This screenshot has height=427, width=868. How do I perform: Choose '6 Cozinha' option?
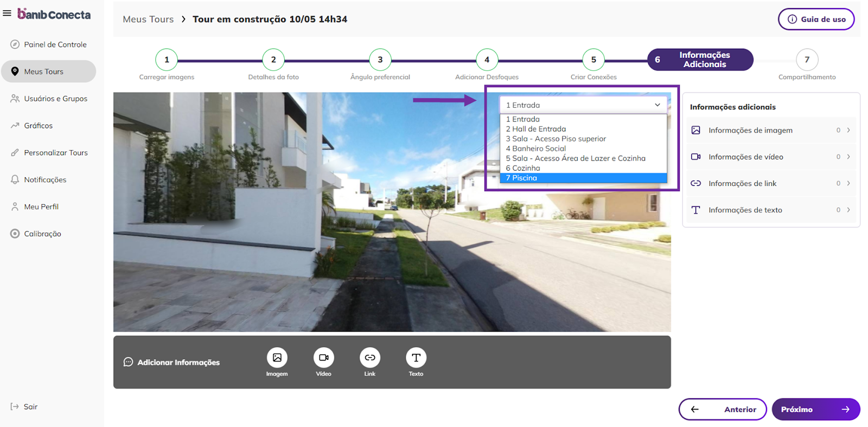pyautogui.click(x=583, y=168)
